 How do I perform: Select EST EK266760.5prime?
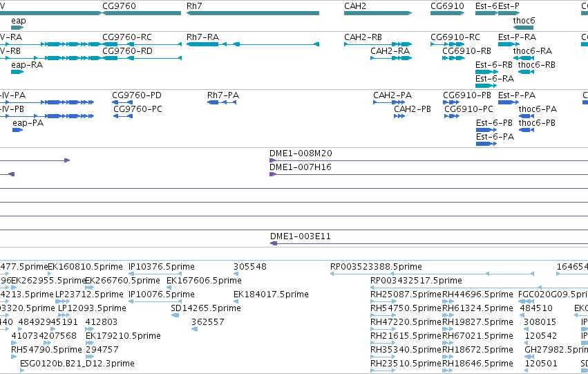(90, 288)
